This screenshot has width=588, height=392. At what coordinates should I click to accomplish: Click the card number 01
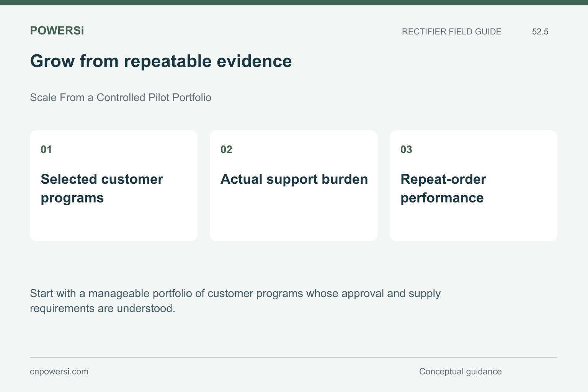46,150
